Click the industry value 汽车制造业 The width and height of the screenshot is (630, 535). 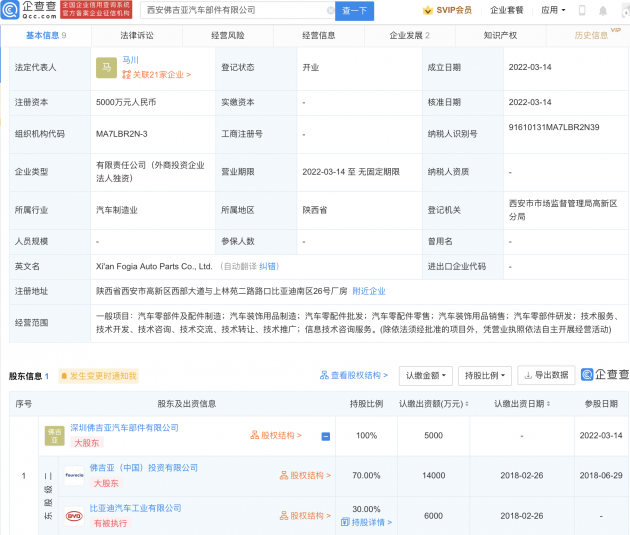pos(117,210)
